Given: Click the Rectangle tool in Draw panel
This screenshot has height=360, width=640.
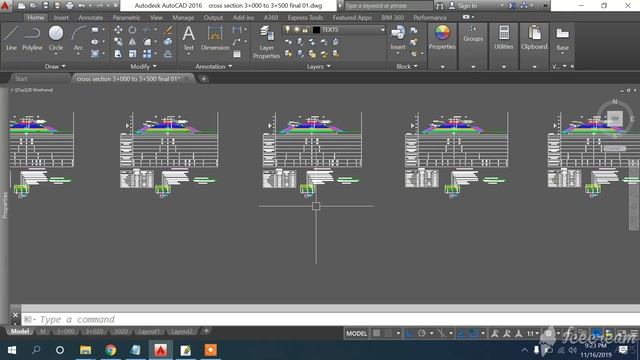Looking at the screenshot, I should coord(95,30).
